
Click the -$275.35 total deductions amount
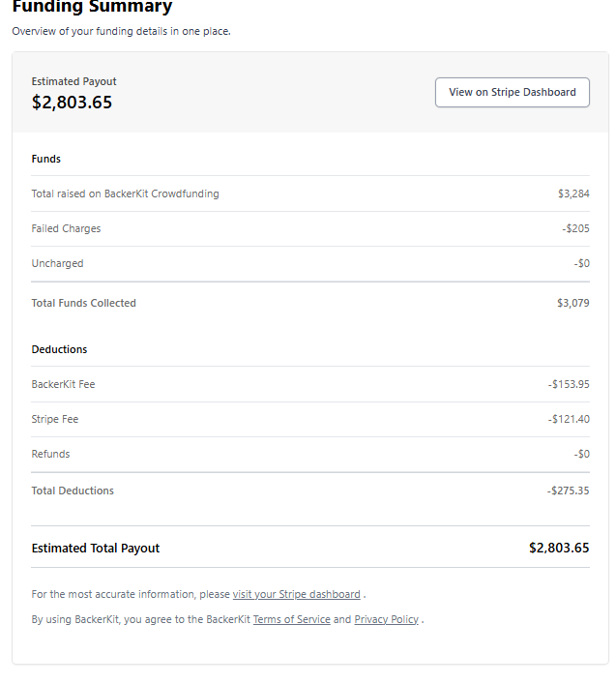point(569,491)
